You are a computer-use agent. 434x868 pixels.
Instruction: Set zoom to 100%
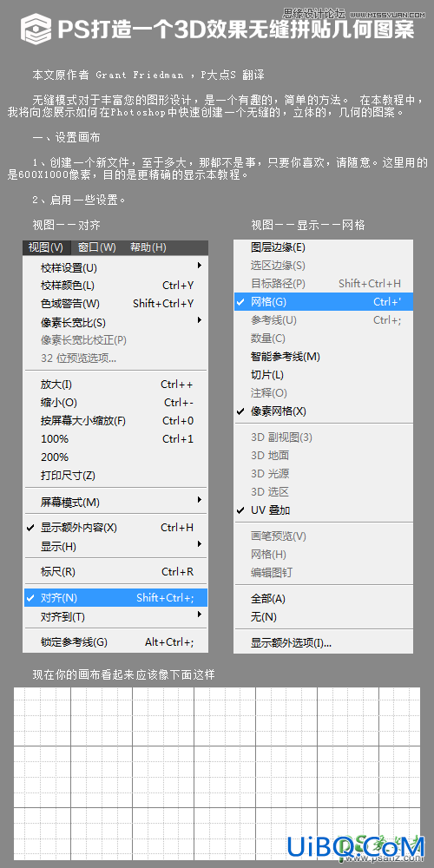point(115,439)
